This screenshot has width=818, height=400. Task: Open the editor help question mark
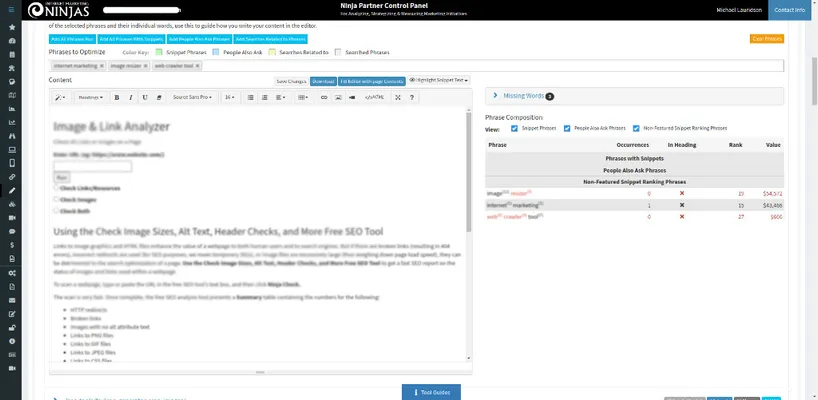point(411,97)
